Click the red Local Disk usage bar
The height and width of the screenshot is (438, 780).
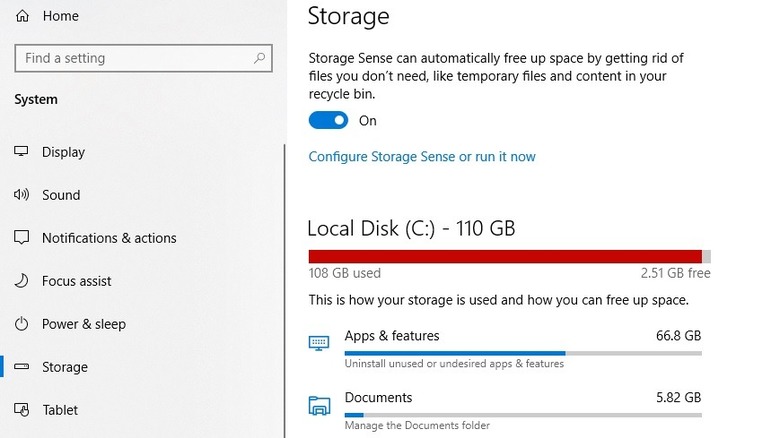505,256
